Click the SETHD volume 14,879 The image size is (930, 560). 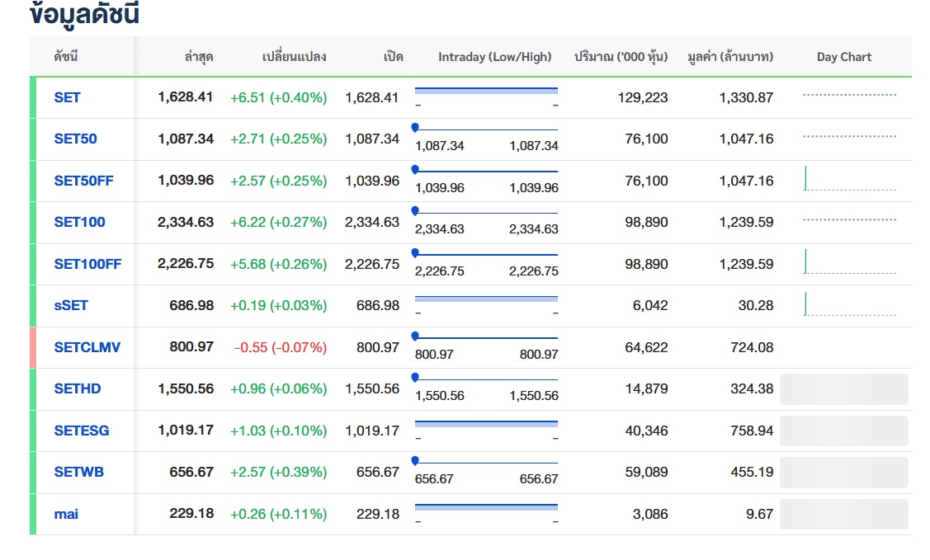tap(646, 389)
